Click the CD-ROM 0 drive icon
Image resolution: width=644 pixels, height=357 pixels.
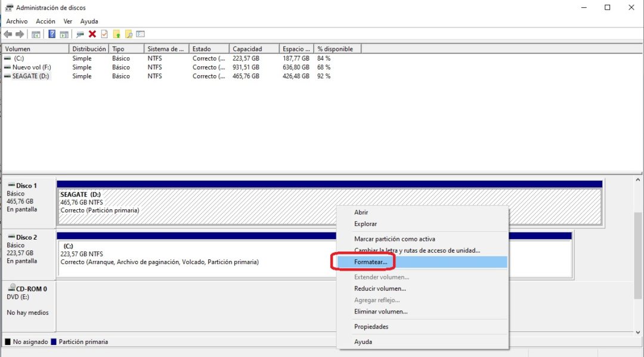coord(13,288)
